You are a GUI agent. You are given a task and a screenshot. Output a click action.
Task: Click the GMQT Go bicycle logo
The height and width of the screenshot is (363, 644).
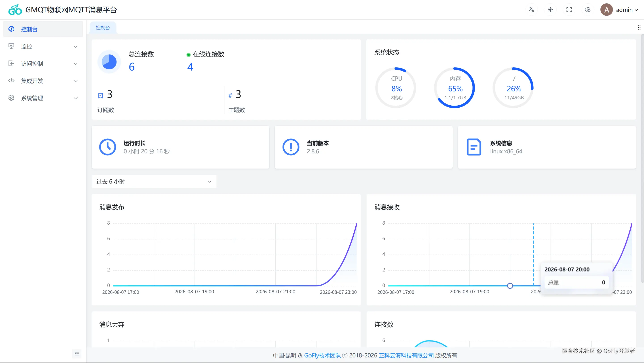pyautogui.click(x=15, y=10)
